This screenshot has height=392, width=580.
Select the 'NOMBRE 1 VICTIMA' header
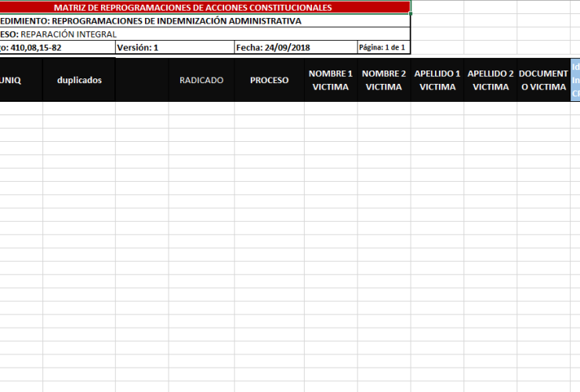tap(331, 80)
